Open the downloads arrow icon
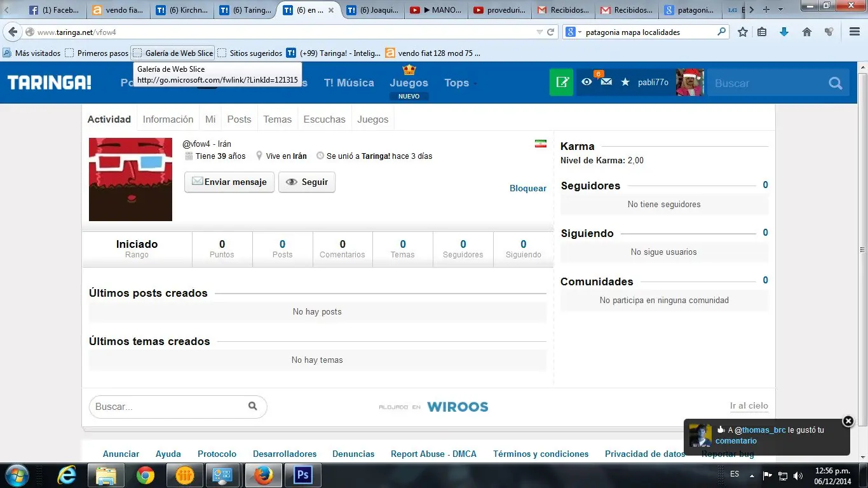 tap(784, 32)
